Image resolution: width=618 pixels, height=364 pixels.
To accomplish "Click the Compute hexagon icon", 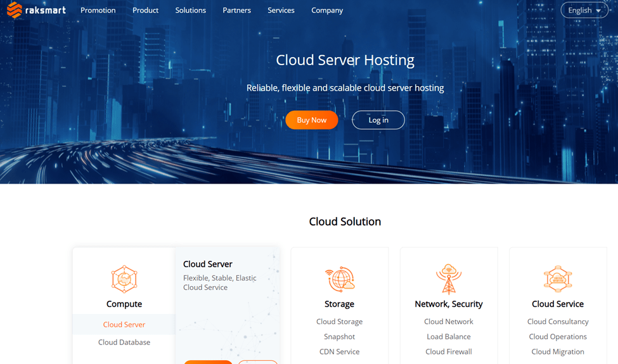I will point(124,279).
